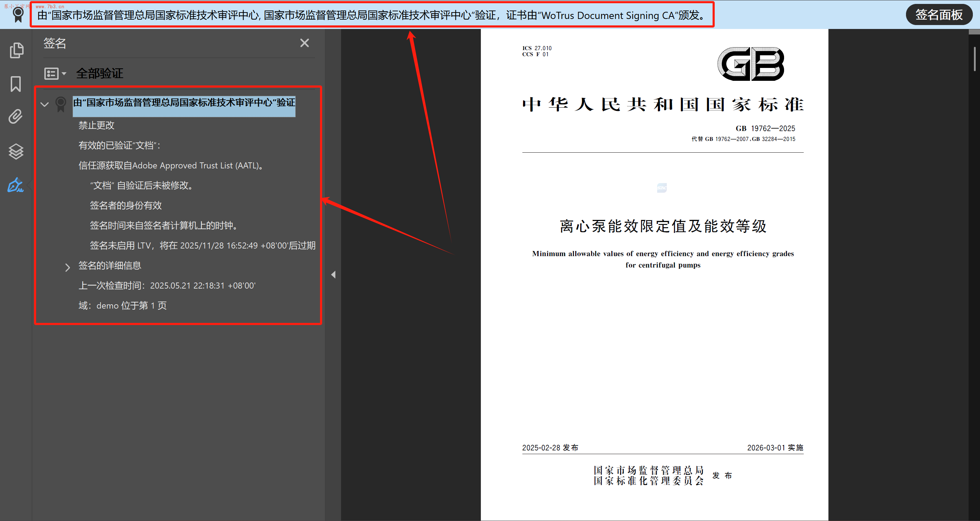Screen dimensions: 980x521
Task: Click the 签名 panel title
Action: (55, 43)
